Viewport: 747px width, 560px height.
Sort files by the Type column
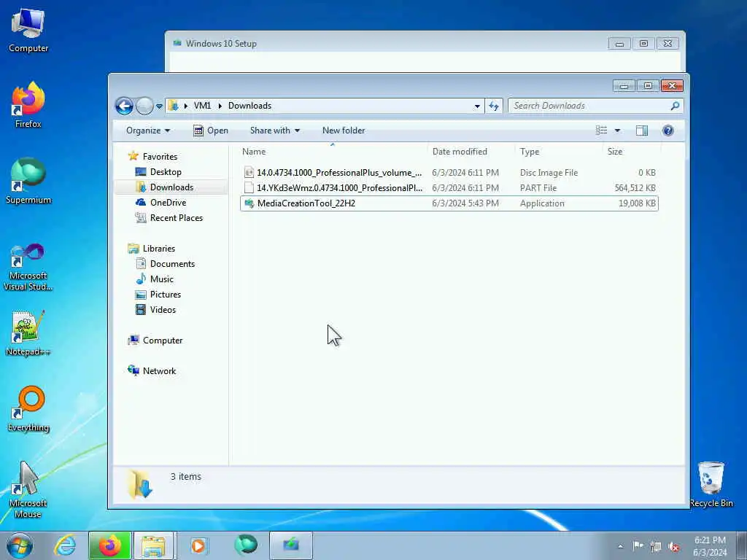click(559, 152)
